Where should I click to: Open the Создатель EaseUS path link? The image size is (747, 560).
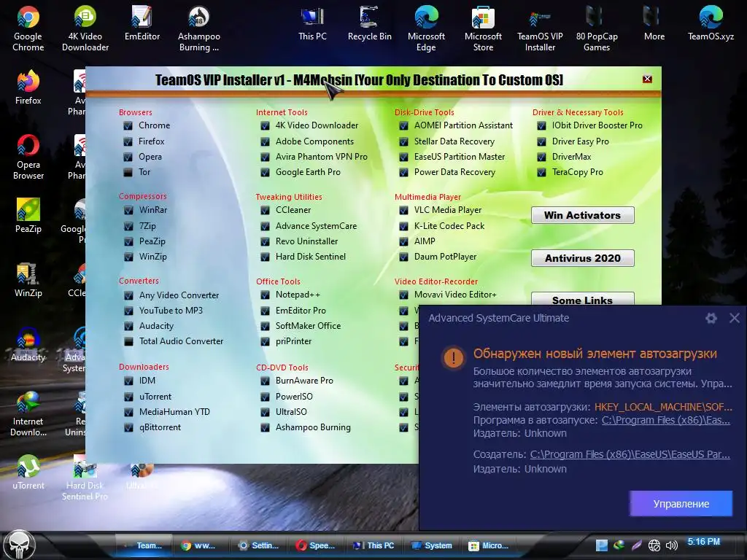pyautogui.click(x=630, y=454)
